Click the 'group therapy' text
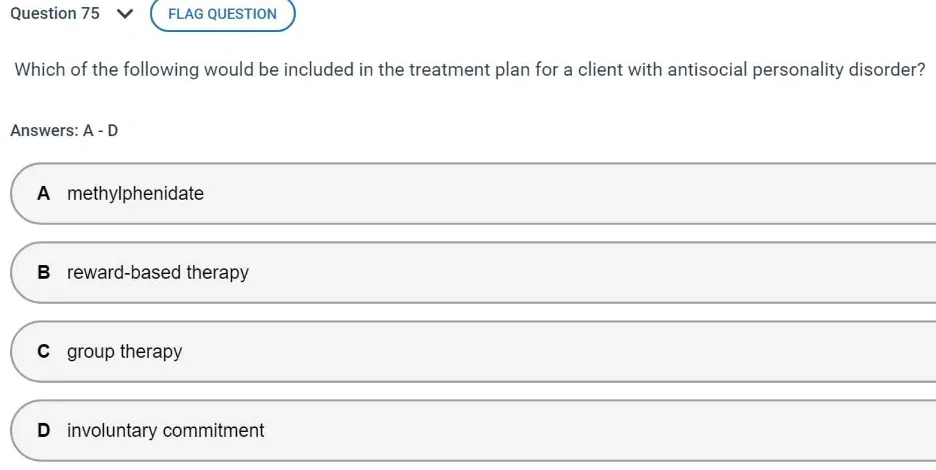The image size is (936, 470). tap(125, 352)
